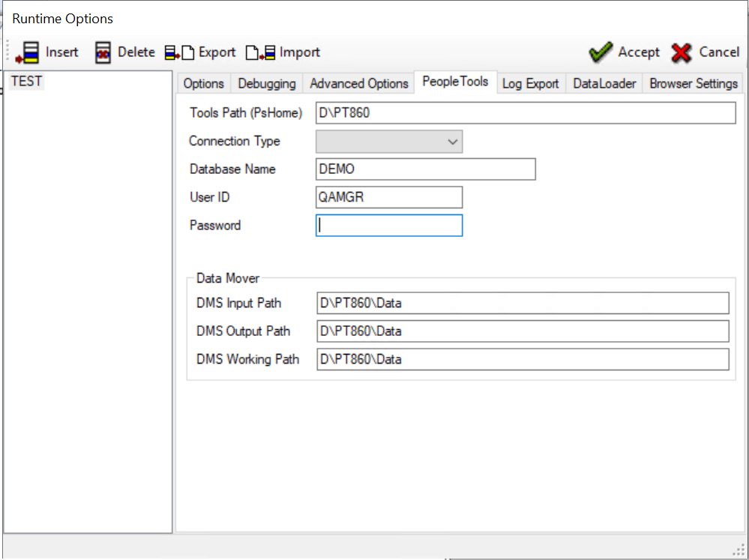Switch to the Debugging tab
Screen dimensions: 749x560
pos(266,83)
